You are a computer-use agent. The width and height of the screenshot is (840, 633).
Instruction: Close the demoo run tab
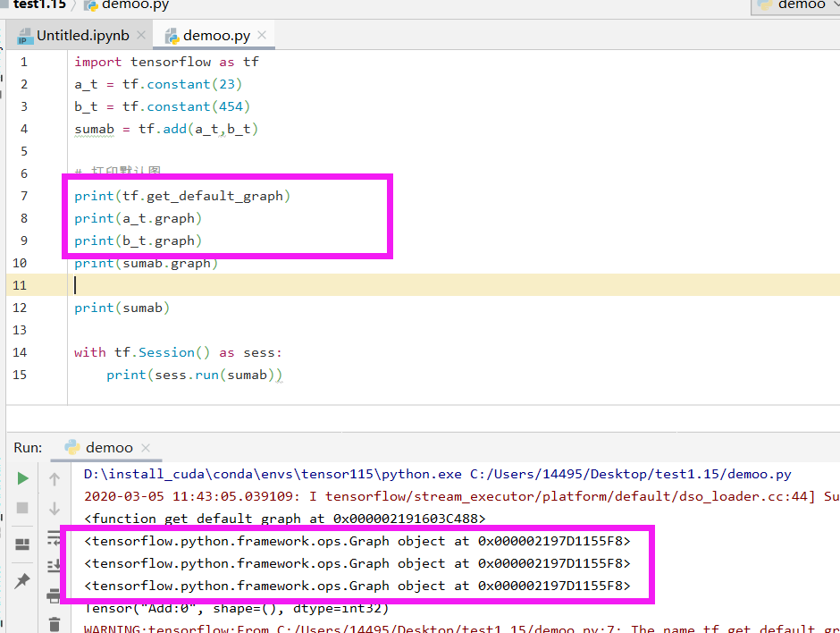[146, 448]
